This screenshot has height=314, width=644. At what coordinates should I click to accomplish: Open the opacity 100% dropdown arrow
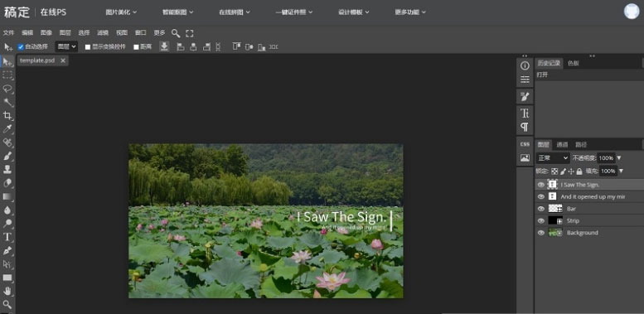click(x=619, y=158)
